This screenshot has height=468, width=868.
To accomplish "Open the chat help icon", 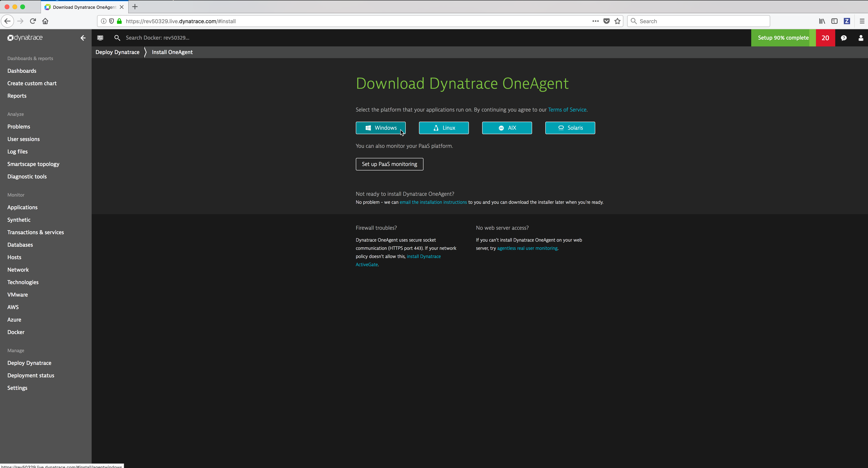I will click(x=844, y=38).
